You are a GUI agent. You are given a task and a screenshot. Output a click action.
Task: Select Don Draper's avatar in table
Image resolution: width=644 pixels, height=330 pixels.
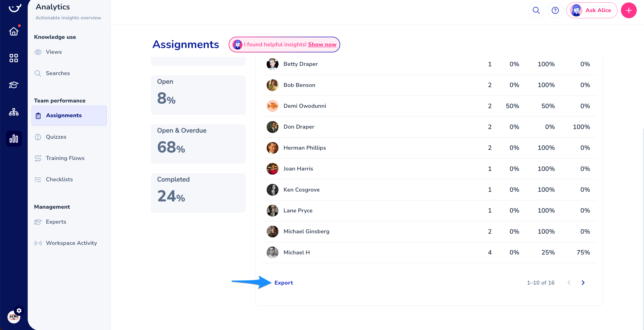(x=272, y=127)
